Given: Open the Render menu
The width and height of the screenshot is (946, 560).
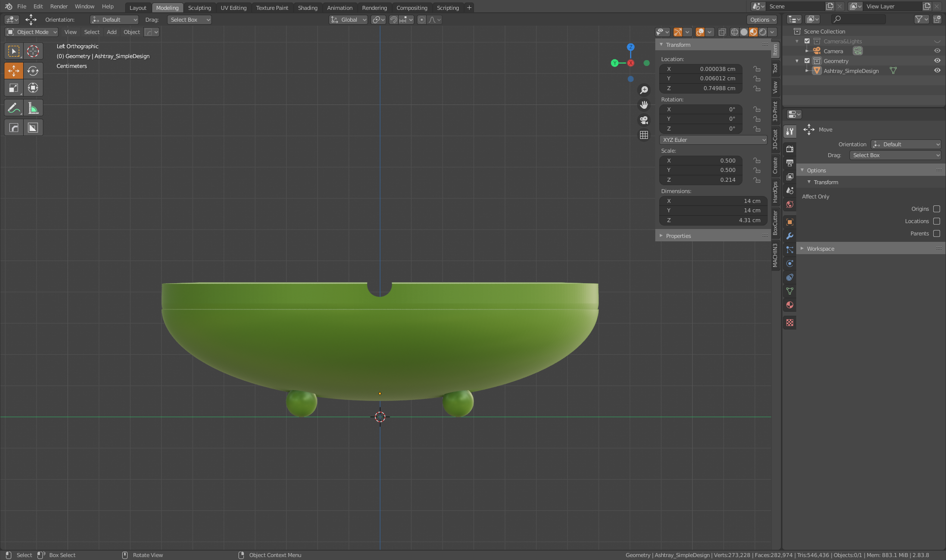Looking at the screenshot, I should 59,6.
